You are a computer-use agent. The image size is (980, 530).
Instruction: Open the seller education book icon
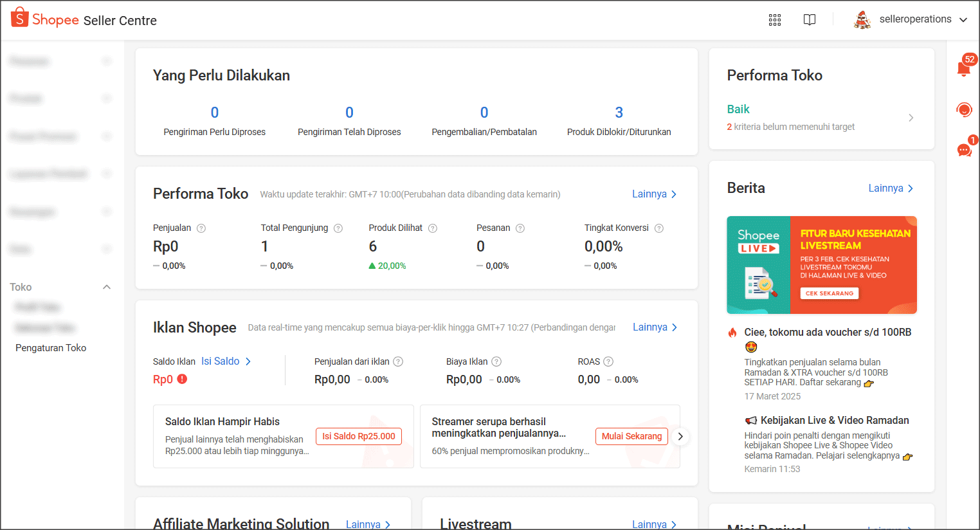click(x=810, y=20)
